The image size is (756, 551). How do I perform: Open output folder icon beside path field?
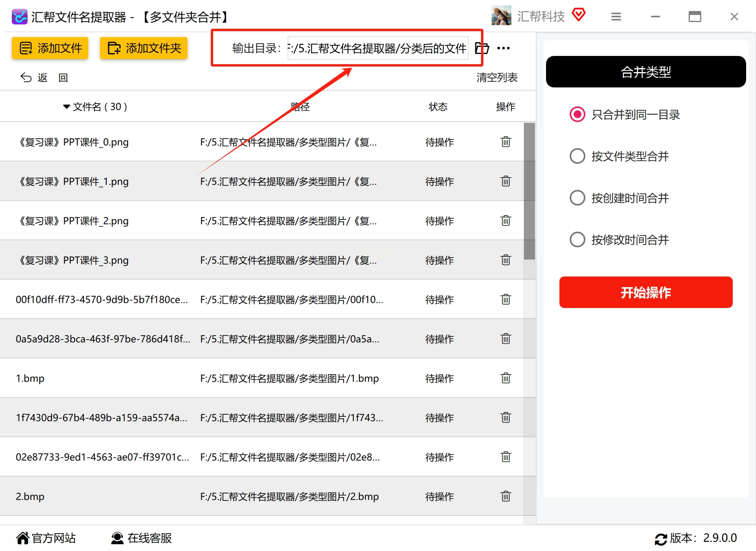tap(482, 48)
